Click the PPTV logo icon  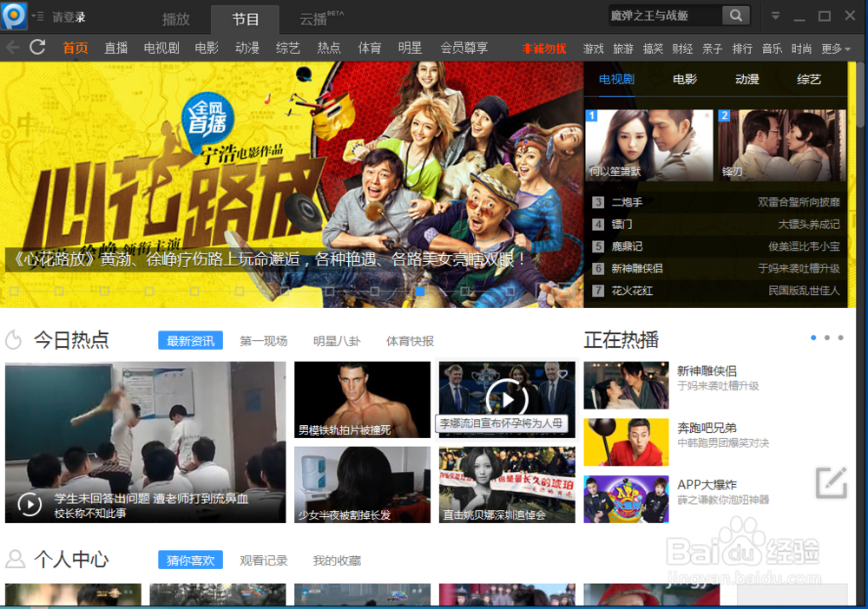pyautogui.click(x=14, y=16)
